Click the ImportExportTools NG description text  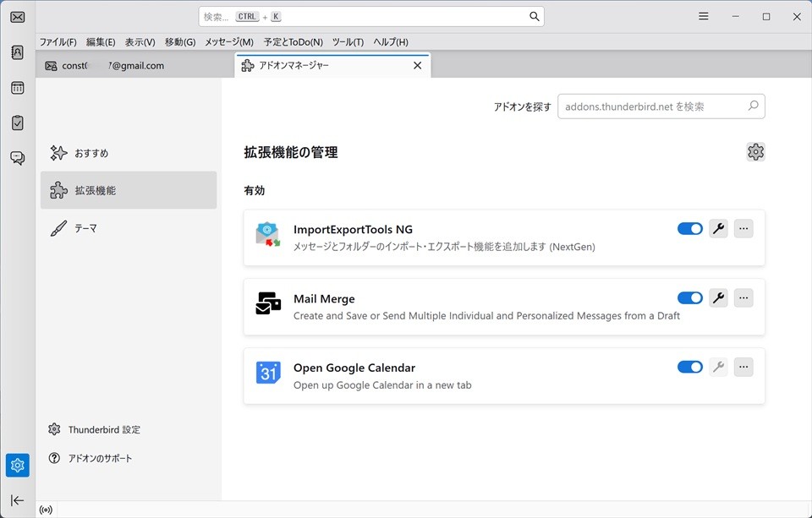[x=444, y=247]
